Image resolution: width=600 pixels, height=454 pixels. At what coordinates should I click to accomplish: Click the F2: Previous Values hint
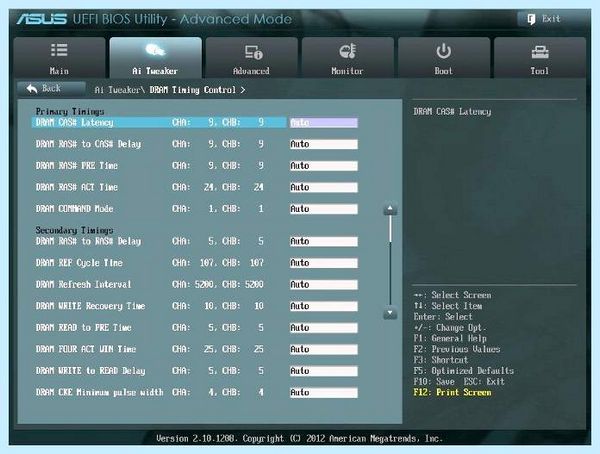(x=457, y=349)
